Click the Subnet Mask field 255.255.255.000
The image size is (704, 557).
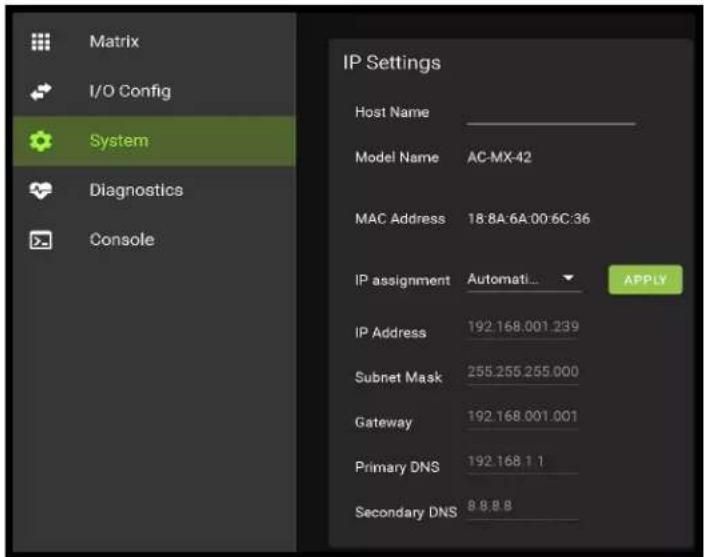click(523, 372)
